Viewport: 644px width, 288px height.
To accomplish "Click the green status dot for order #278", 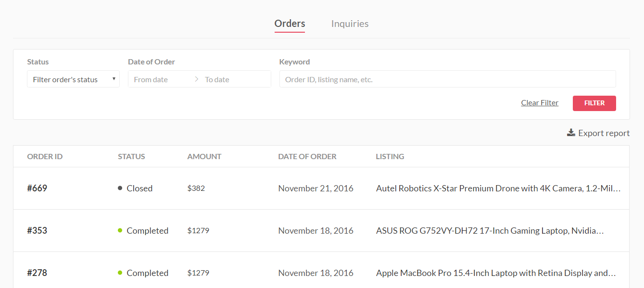I will click(x=120, y=273).
